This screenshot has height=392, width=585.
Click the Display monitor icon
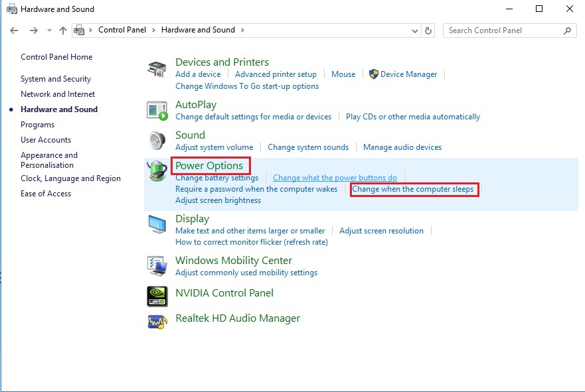157,224
